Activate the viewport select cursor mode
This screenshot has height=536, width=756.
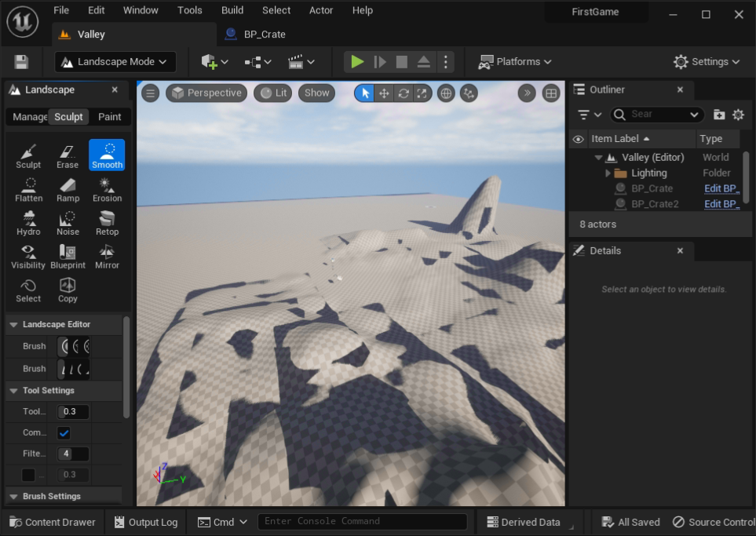click(x=365, y=93)
